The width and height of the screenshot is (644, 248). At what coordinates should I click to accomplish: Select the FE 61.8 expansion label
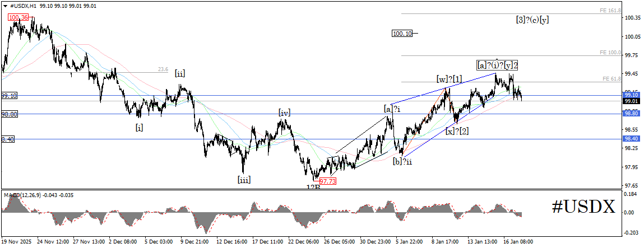click(x=613, y=79)
